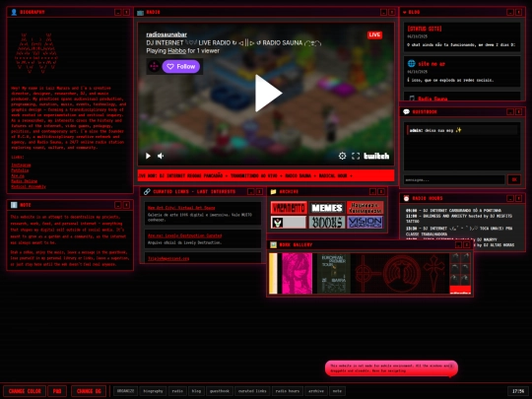
Task: Select guestbook tab in bottom taskbar
Action: pos(220,391)
